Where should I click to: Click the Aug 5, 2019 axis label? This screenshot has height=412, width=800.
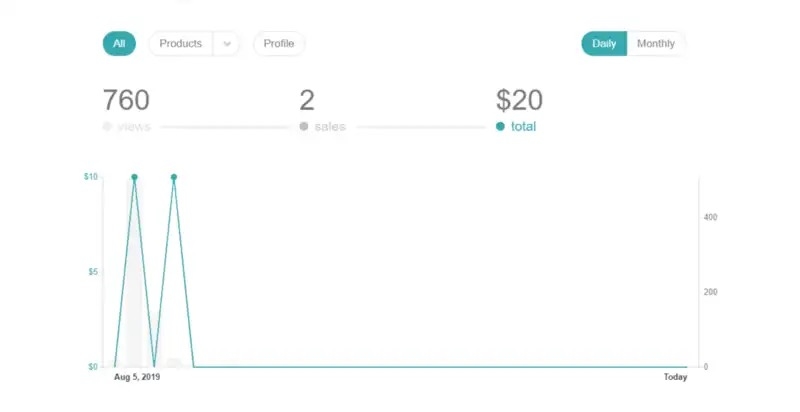(137, 377)
